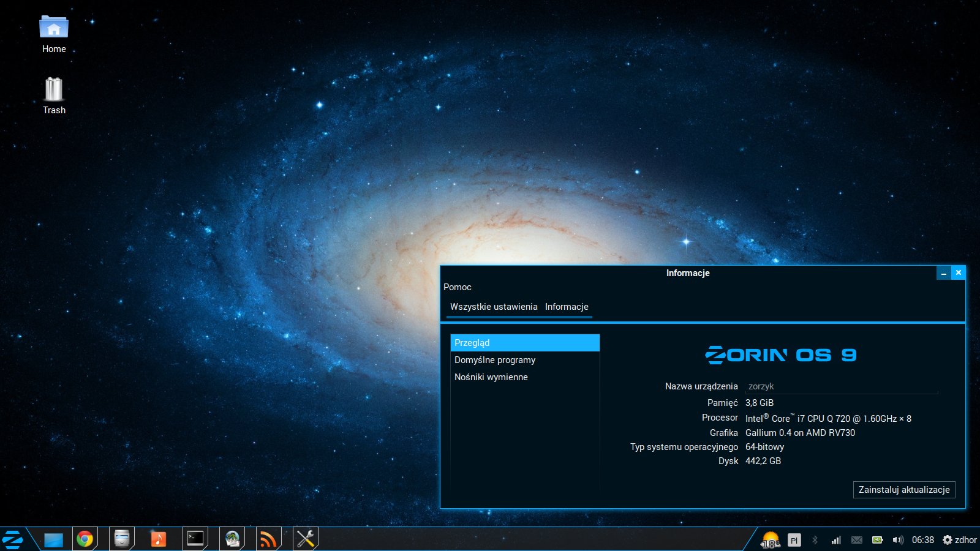Open the mail application taskbar icon
The width and height of the screenshot is (980, 551).
pyautogui.click(x=232, y=539)
